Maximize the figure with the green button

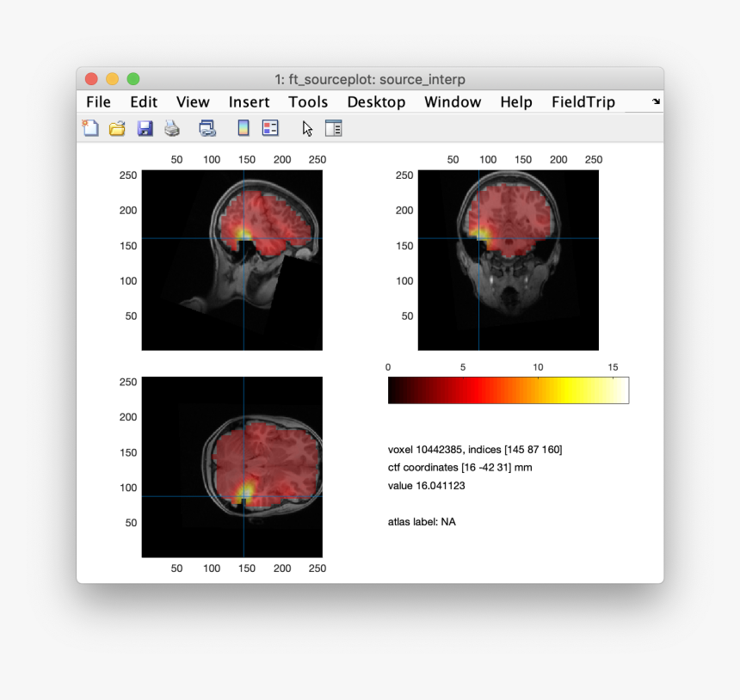133,79
